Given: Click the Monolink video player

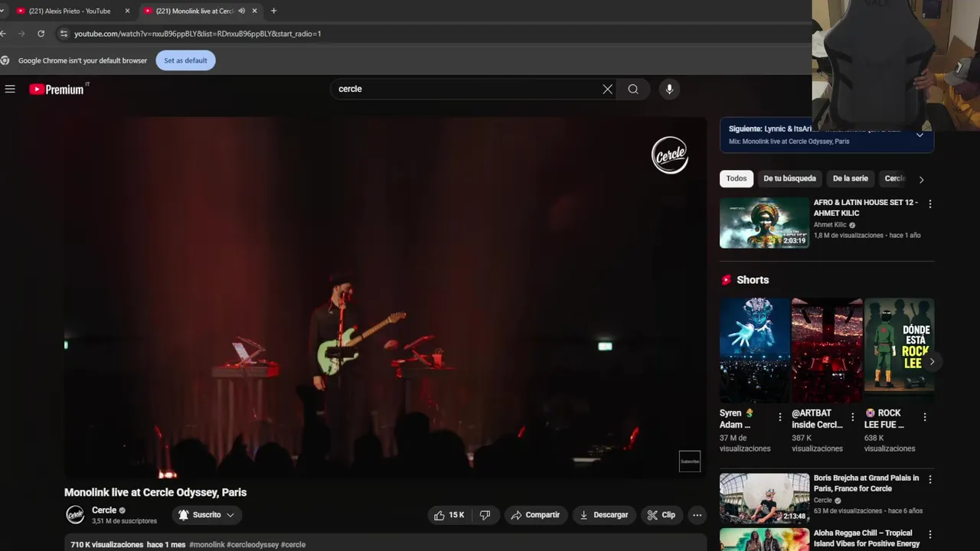Looking at the screenshot, I should [385, 298].
